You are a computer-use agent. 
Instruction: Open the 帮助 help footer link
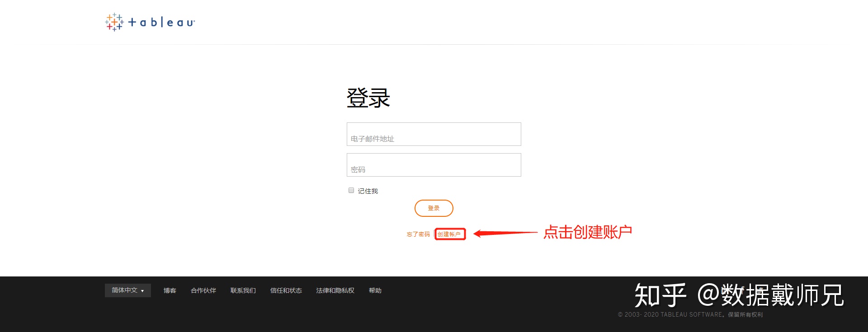click(x=375, y=290)
